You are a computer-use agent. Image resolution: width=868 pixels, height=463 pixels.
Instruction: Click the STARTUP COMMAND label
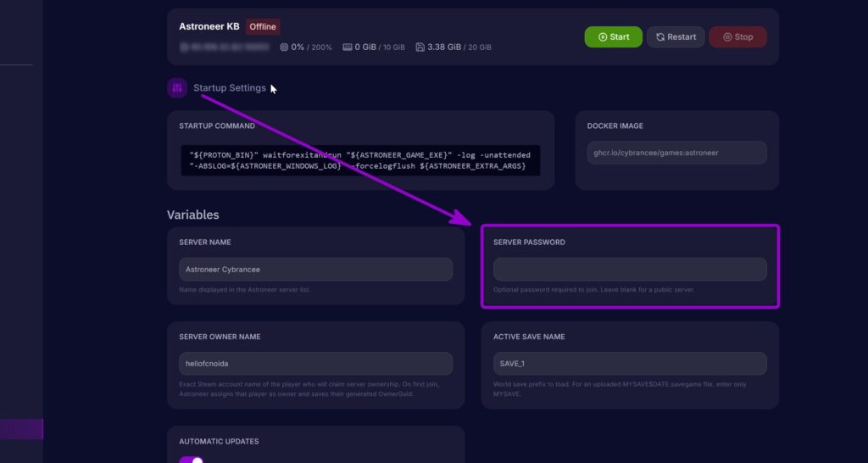pyautogui.click(x=217, y=126)
